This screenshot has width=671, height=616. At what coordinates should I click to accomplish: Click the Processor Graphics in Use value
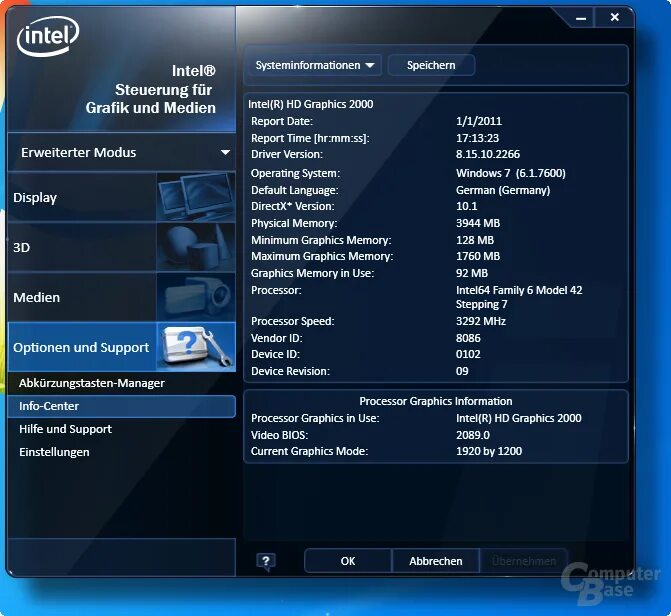(519, 418)
